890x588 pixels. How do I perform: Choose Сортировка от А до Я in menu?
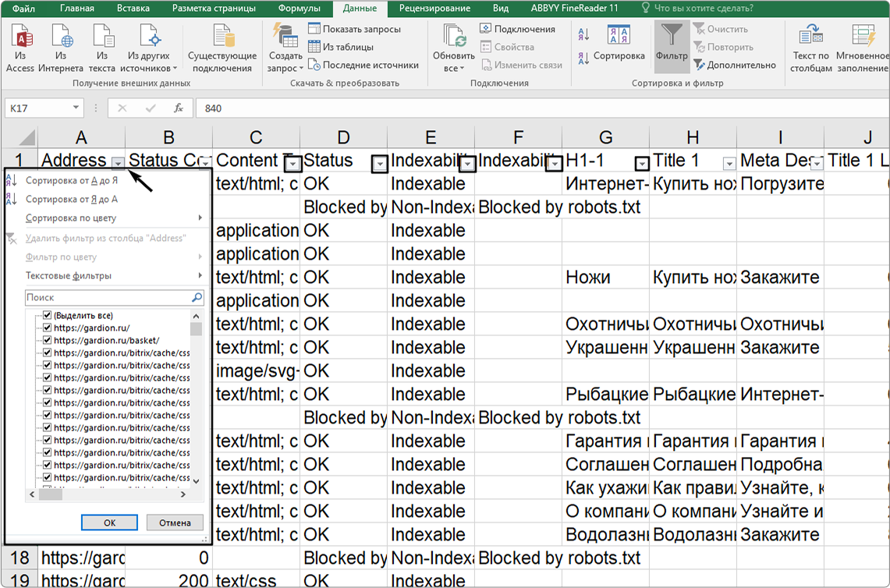tap(72, 180)
